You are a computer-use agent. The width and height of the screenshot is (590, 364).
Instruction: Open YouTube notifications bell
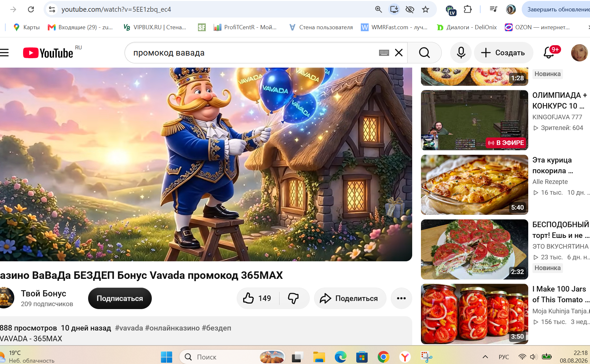tap(549, 53)
